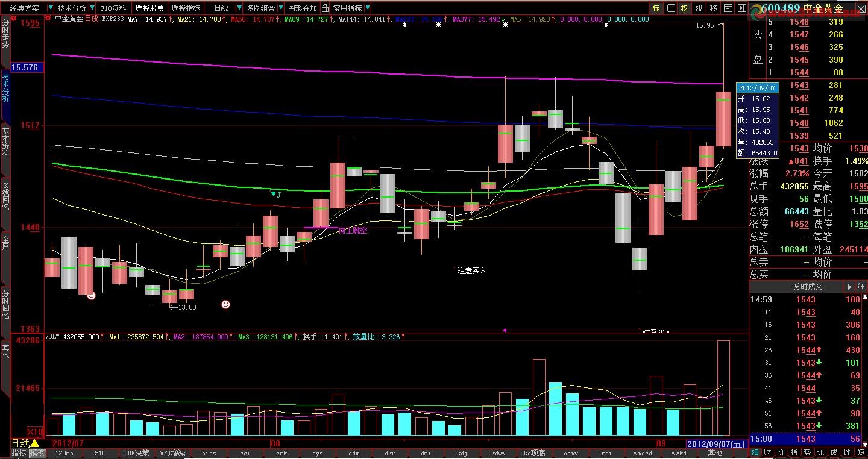This screenshot has height=459, width=868.
Task: Click the window-restore icon in chart toolbar
Action: pyautogui.click(x=728, y=8)
